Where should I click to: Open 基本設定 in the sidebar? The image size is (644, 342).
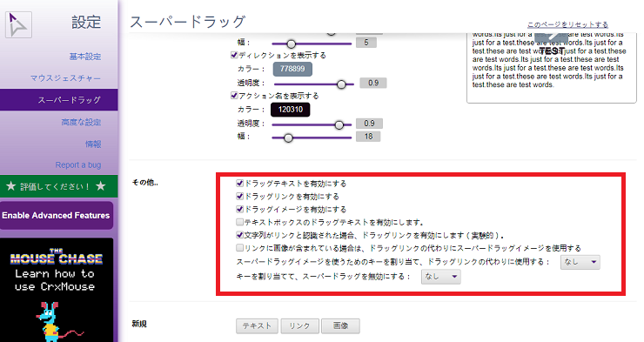(x=85, y=57)
